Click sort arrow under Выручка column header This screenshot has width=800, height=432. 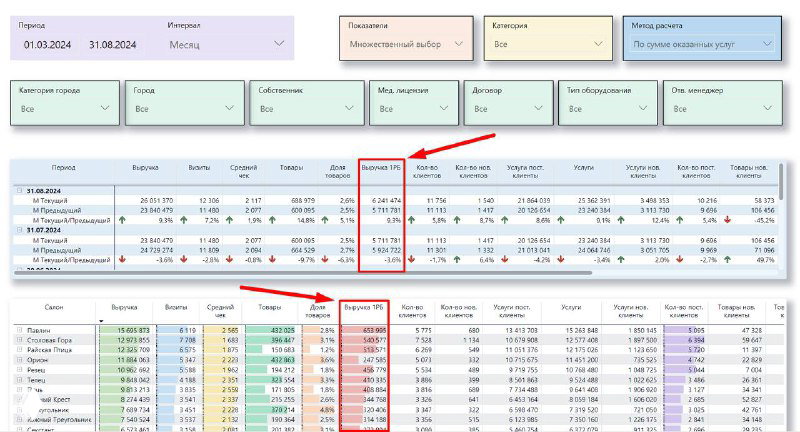pyautogui.click(x=101, y=321)
